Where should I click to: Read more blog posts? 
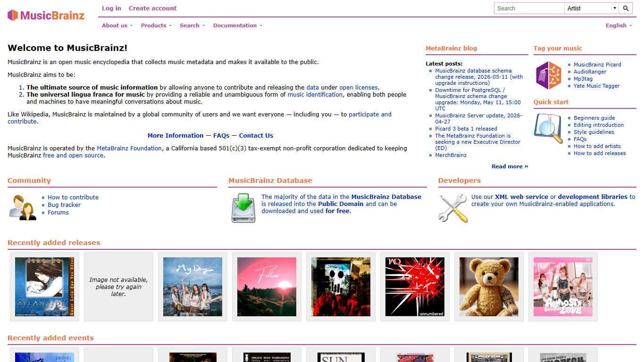510,166
